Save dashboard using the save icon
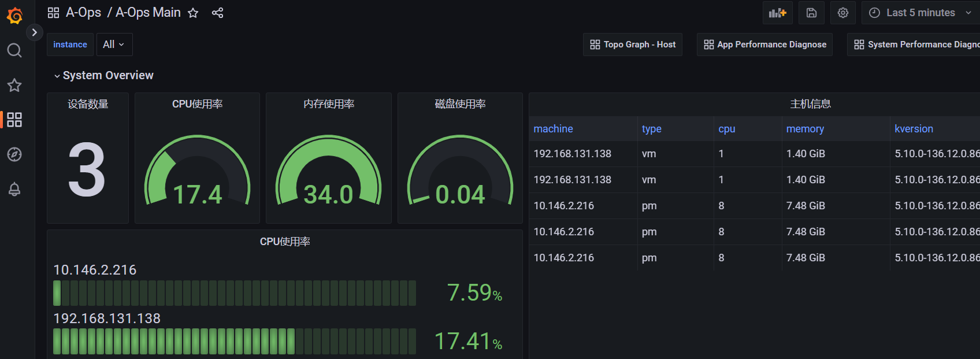 [x=811, y=13]
